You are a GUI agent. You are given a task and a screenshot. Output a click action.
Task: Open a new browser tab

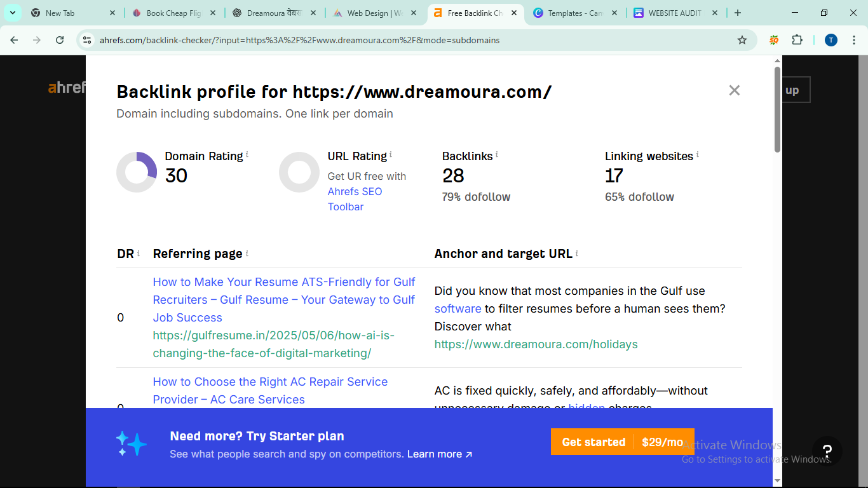tap(737, 13)
